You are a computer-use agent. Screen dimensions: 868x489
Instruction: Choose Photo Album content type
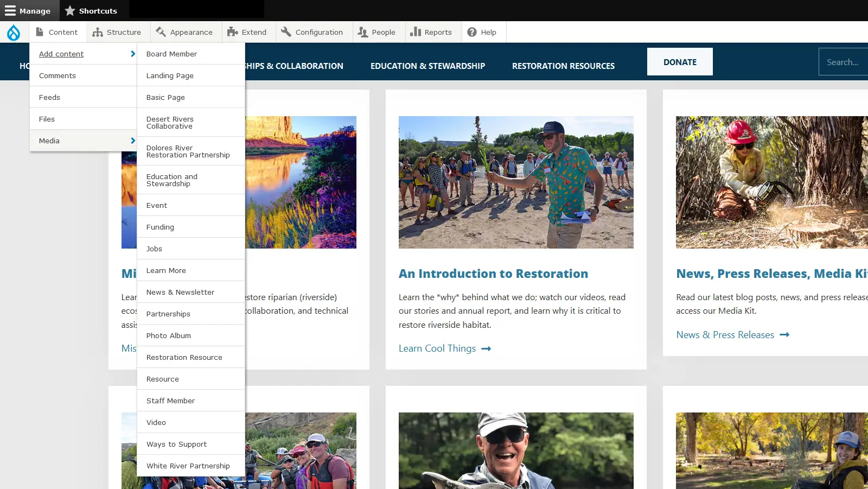169,336
